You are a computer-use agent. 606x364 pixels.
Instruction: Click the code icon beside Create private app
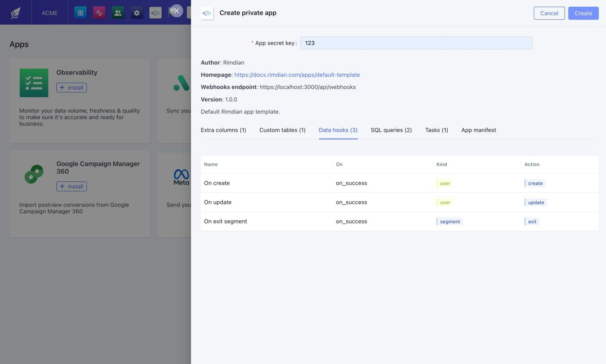207,13
